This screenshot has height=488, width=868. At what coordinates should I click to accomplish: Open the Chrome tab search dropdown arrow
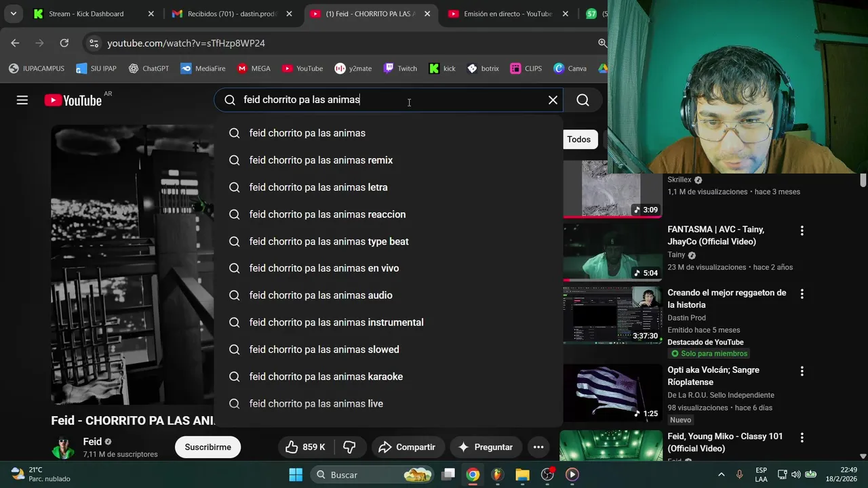pos(13,14)
